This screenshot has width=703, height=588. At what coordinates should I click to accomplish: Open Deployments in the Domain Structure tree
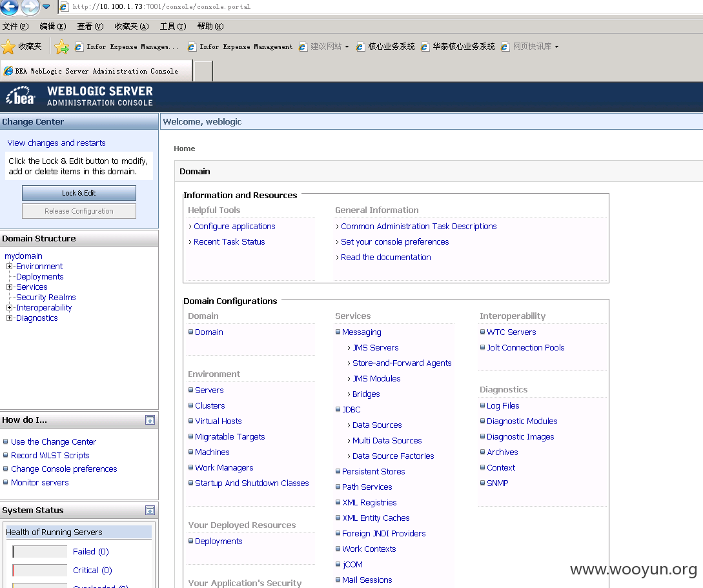[x=40, y=276]
